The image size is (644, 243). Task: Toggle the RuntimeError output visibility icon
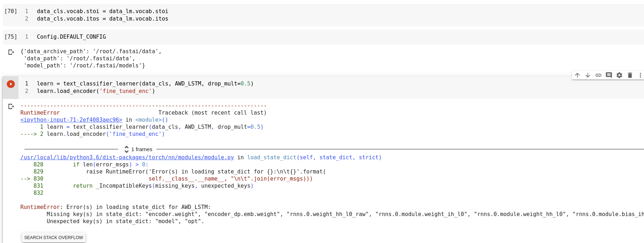[11, 106]
